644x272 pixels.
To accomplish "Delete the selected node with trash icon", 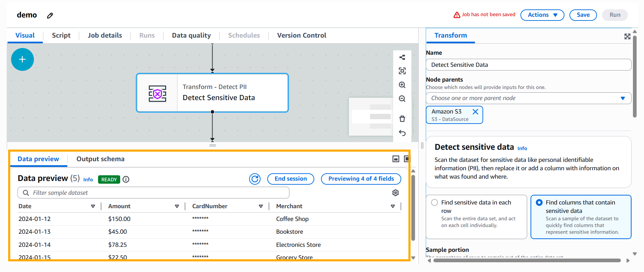I will click(402, 119).
